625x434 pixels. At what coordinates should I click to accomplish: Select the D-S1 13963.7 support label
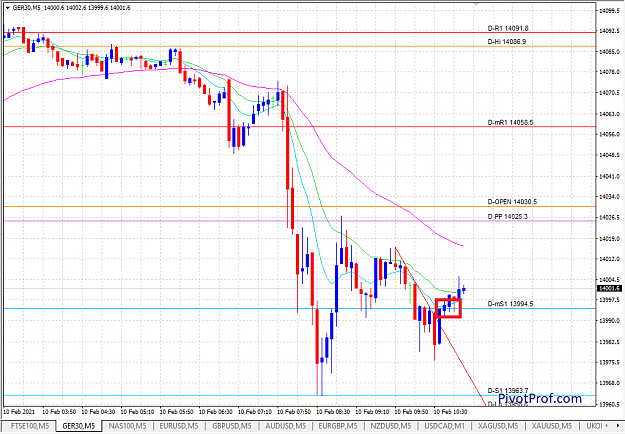[508, 391]
